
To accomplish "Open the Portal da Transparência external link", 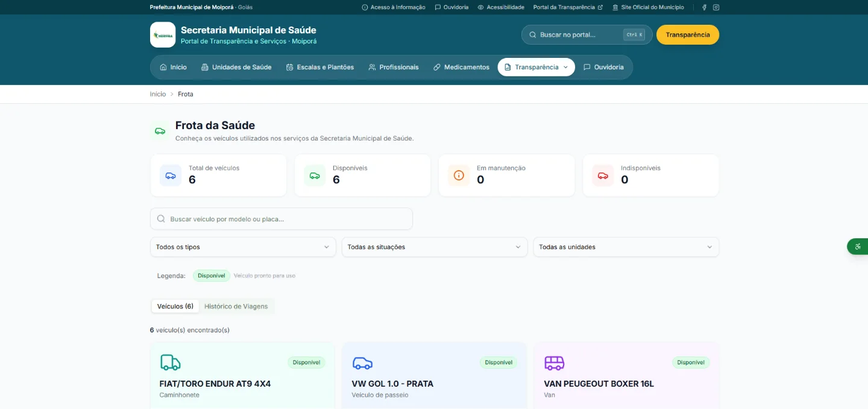I will click(568, 7).
